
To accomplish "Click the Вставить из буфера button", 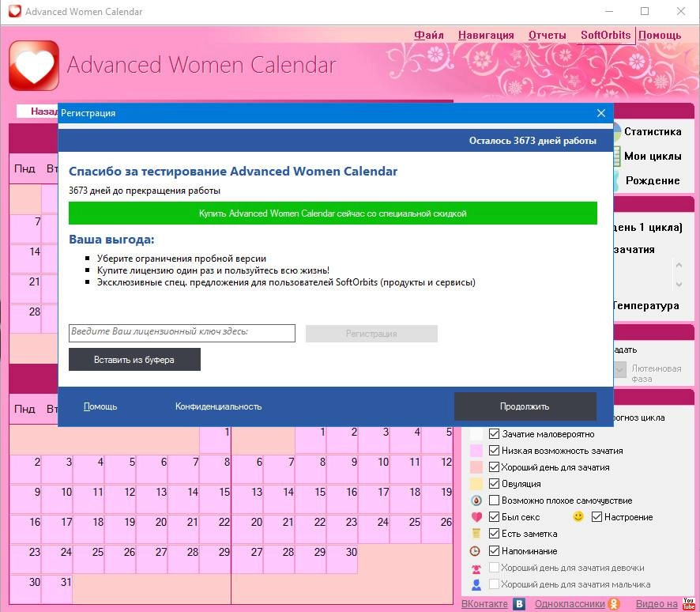I will tap(134, 360).
